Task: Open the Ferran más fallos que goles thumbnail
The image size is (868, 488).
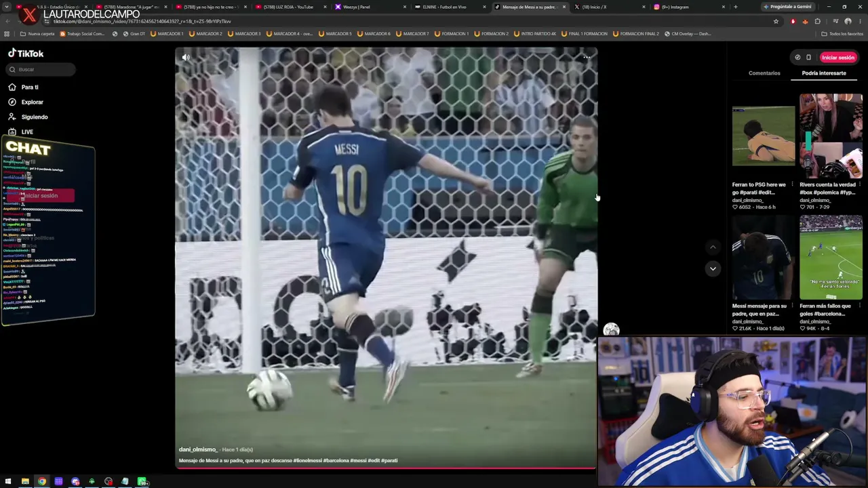Action: [x=831, y=258]
